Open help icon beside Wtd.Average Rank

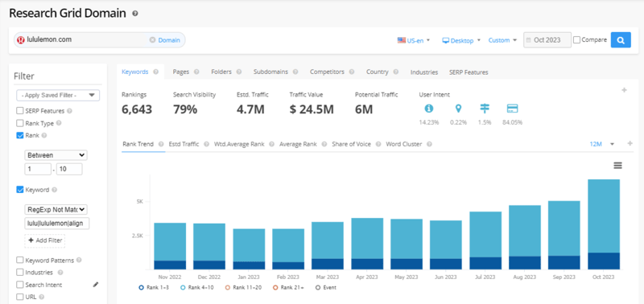click(272, 145)
